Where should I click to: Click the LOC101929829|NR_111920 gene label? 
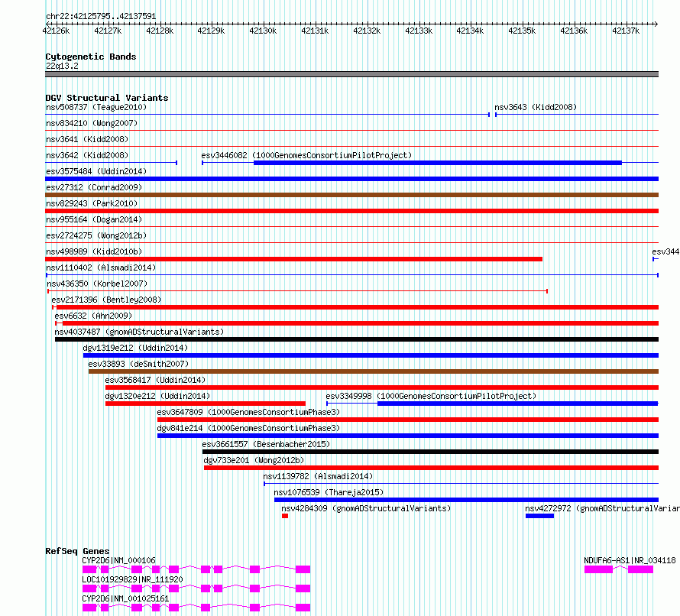132,579
